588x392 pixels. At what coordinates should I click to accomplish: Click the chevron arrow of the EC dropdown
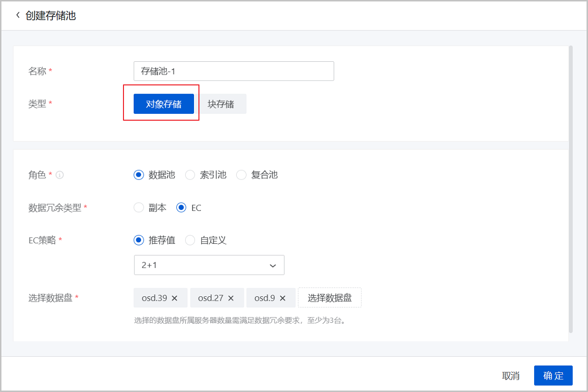[x=273, y=265]
